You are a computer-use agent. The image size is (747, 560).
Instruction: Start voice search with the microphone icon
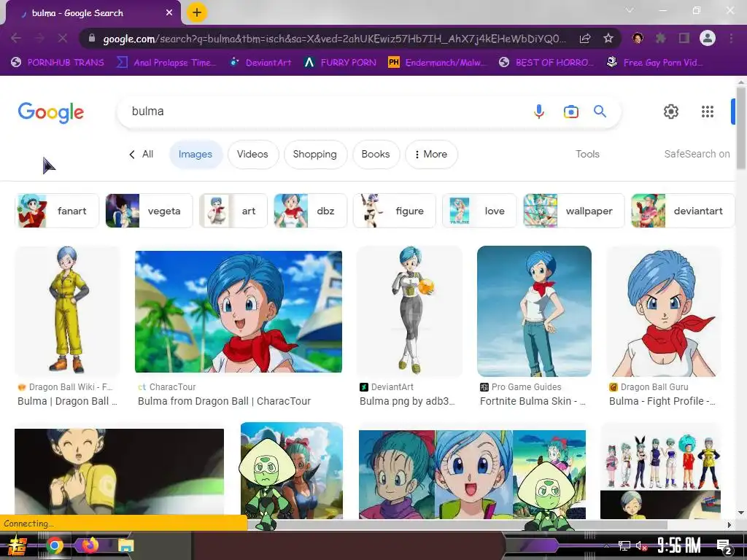point(539,112)
